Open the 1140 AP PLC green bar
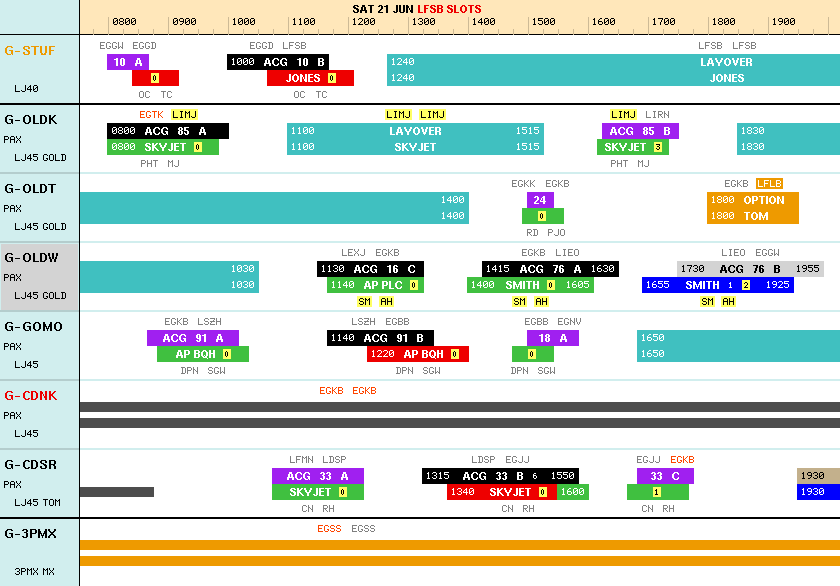Image resolution: width=840 pixels, height=586 pixels. pyautogui.click(x=376, y=286)
